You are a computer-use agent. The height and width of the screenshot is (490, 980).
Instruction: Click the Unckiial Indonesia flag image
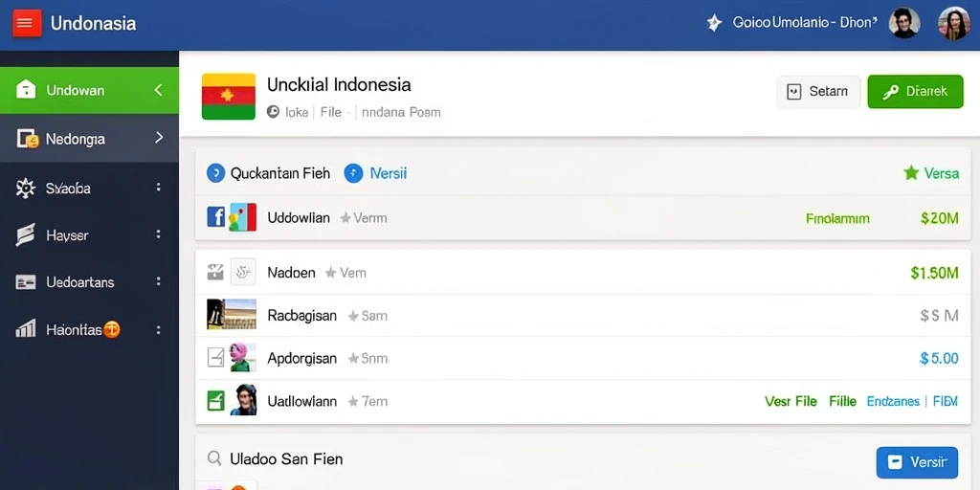[x=228, y=97]
